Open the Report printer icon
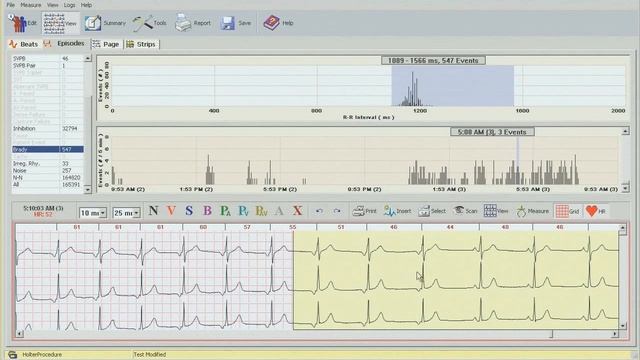The image size is (640, 360). click(x=193, y=23)
